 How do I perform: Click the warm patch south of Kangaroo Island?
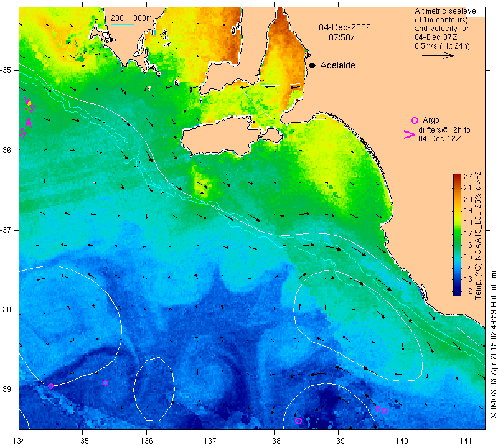click(x=202, y=182)
